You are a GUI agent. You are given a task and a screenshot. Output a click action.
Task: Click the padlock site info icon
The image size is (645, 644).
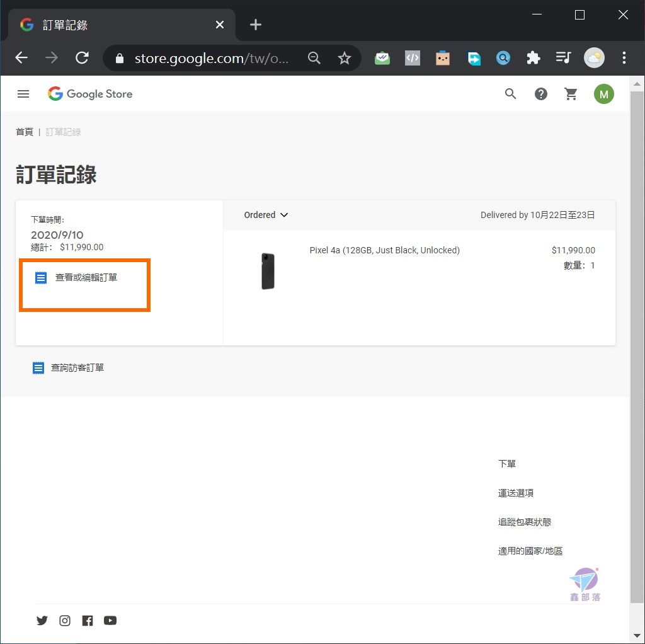pyautogui.click(x=119, y=58)
